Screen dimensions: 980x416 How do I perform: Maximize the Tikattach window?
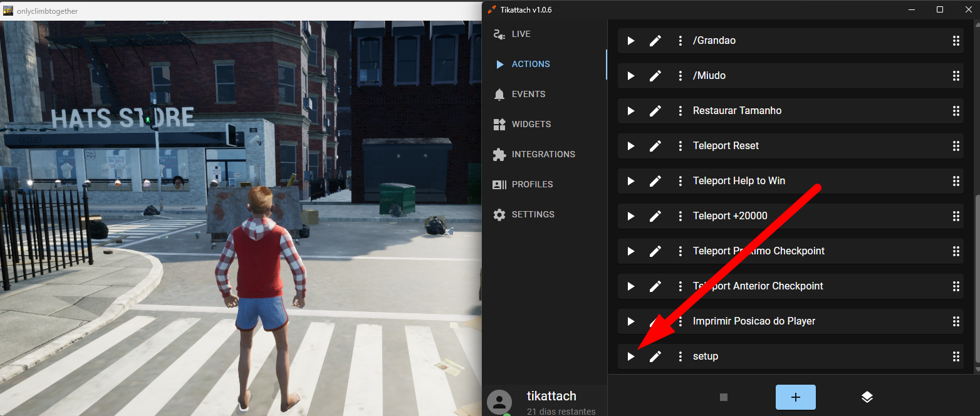click(940, 9)
